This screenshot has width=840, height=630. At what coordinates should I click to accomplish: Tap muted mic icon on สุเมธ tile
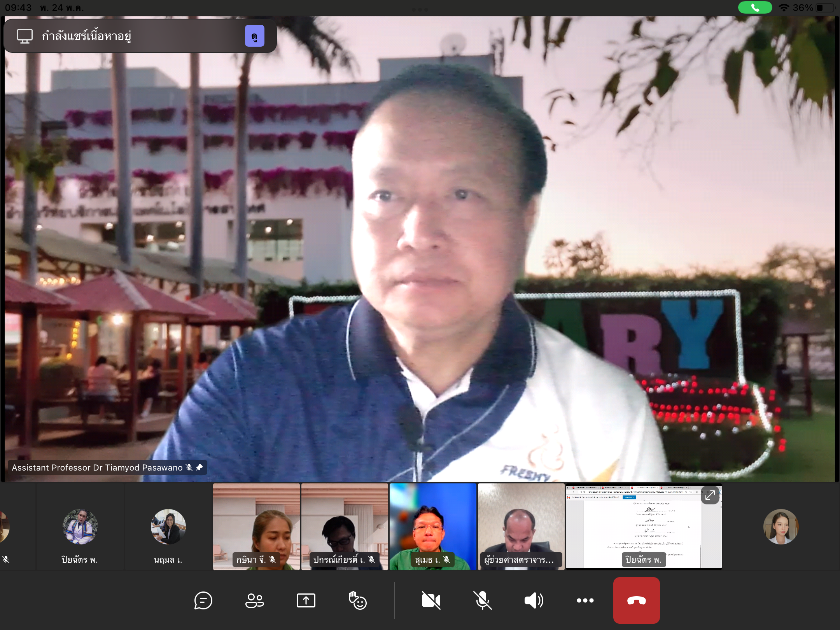tap(446, 560)
